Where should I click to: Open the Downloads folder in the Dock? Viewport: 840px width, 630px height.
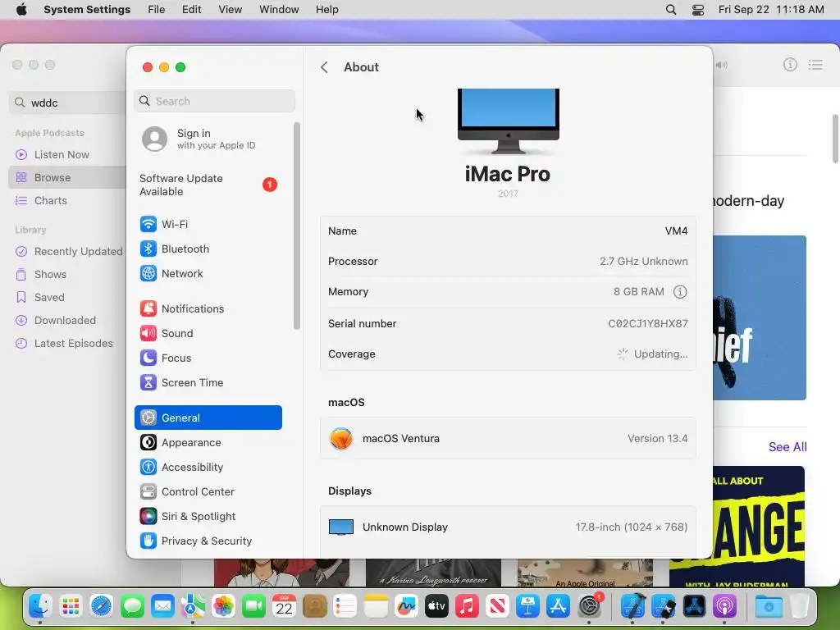click(x=768, y=606)
